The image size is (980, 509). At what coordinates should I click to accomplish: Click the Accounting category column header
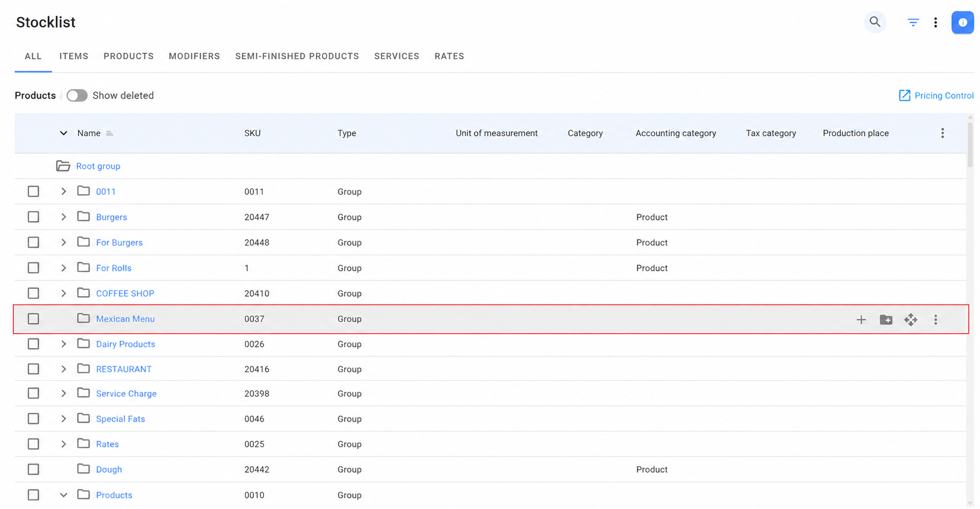click(x=676, y=133)
